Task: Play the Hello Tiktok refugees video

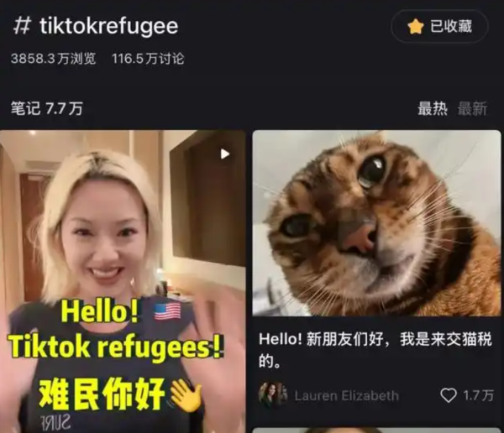Action: click(224, 154)
